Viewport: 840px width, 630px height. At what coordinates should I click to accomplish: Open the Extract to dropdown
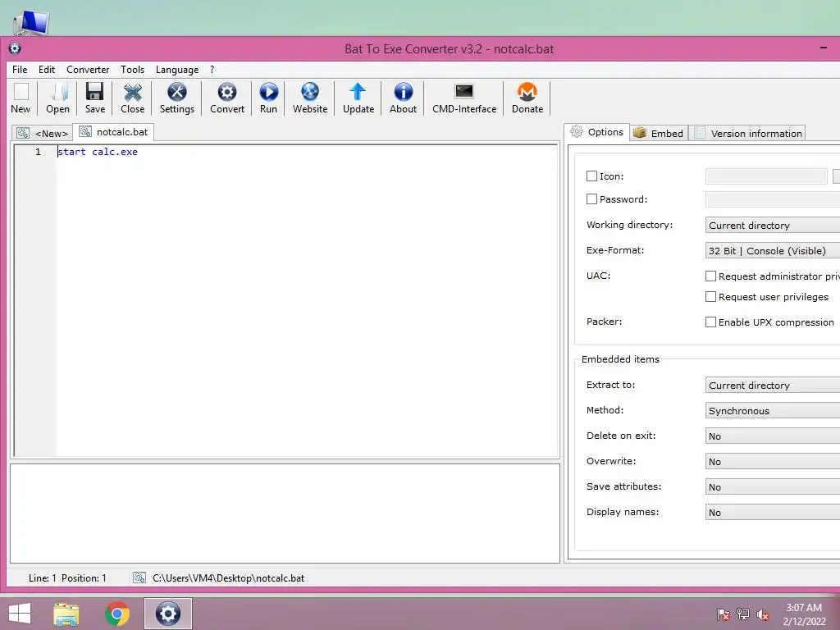[773, 386]
